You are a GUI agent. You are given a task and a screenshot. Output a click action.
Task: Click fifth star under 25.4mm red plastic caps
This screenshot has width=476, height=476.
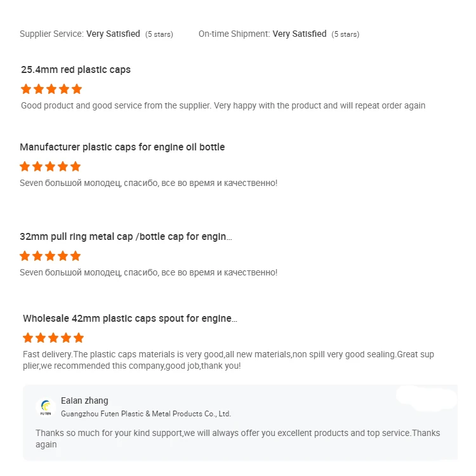(x=77, y=89)
